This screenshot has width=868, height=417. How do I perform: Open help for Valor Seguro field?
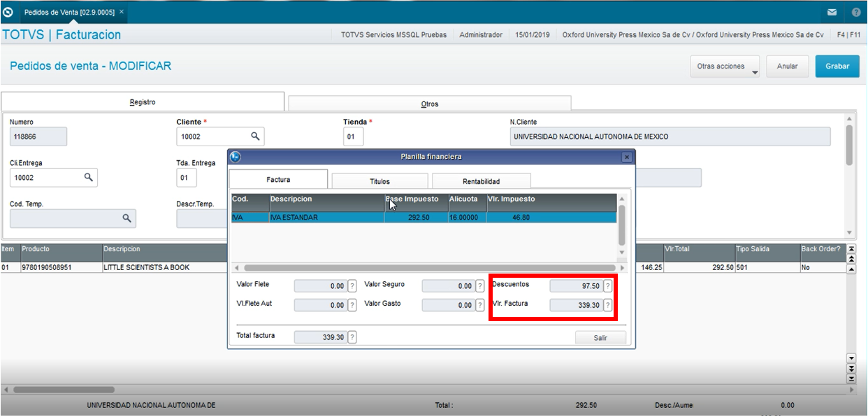coord(479,285)
